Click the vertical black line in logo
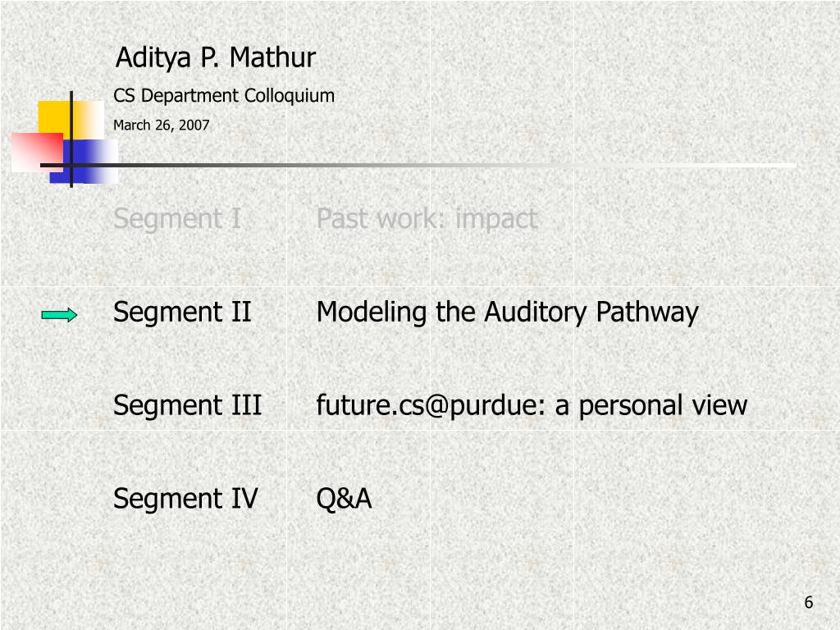The image size is (840, 630). [x=71, y=139]
